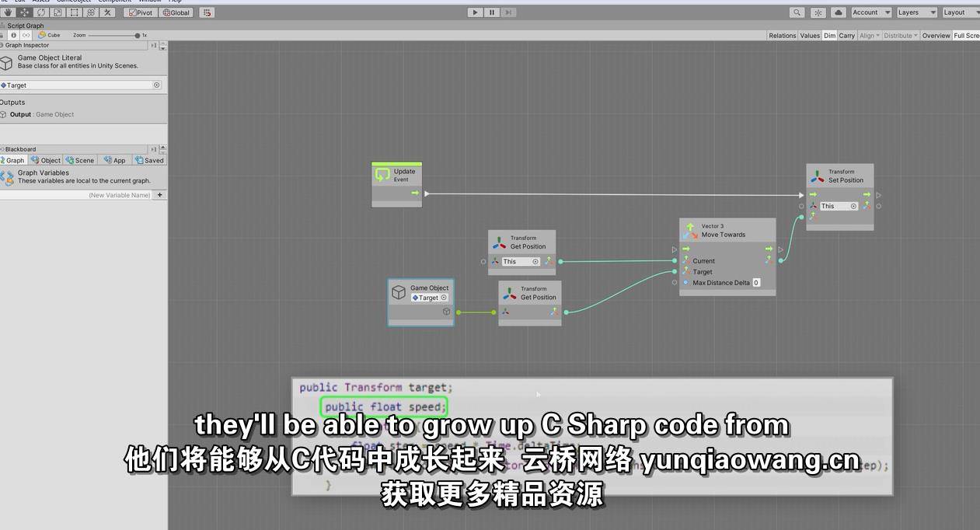Image resolution: width=980 pixels, height=530 pixels.
Task: Click Update event flow output port
Action: pyautogui.click(x=425, y=194)
